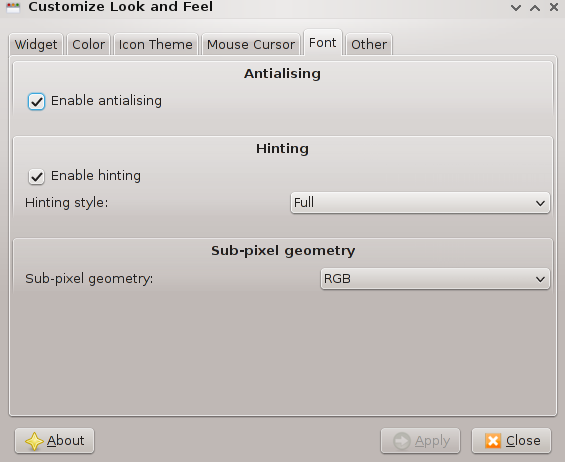Screen dimensions: 565x462
Task: Click the Enable hinting label text
Action: click(96, 176)
